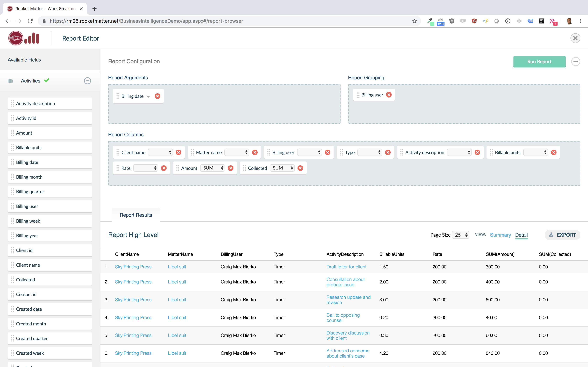Remove Billing user from Report Grouping
The width and height of the screenshot is (588, 367).
pyautogui.click(x=389, y=95)
